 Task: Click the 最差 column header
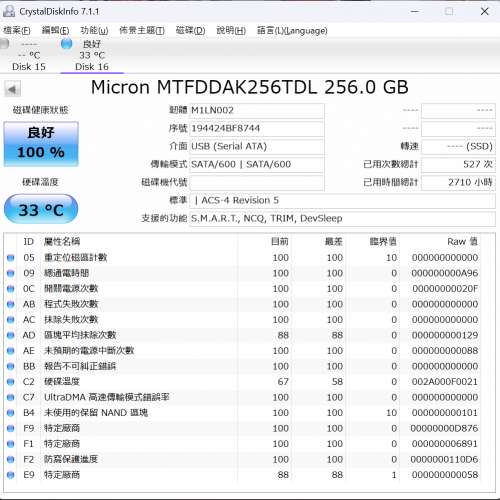click(318, 242)
